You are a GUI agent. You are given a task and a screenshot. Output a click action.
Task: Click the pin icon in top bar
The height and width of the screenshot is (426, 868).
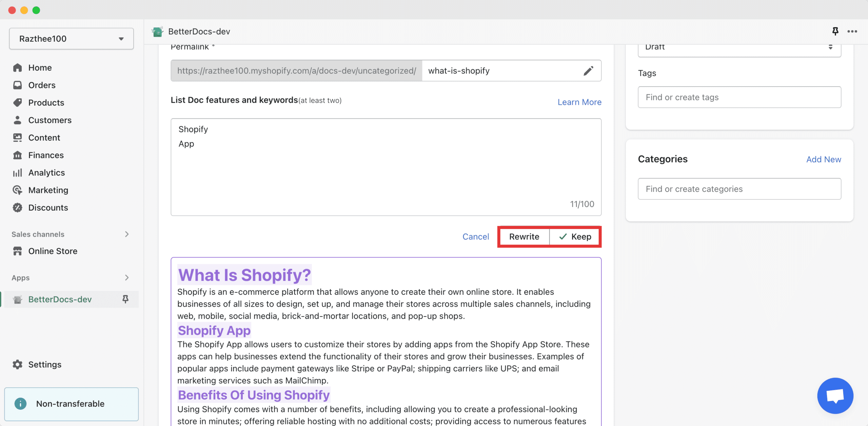tap(835, 31)
